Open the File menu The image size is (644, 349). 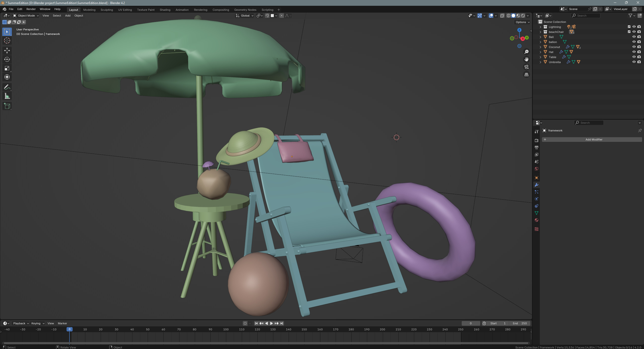click(11, 9)
